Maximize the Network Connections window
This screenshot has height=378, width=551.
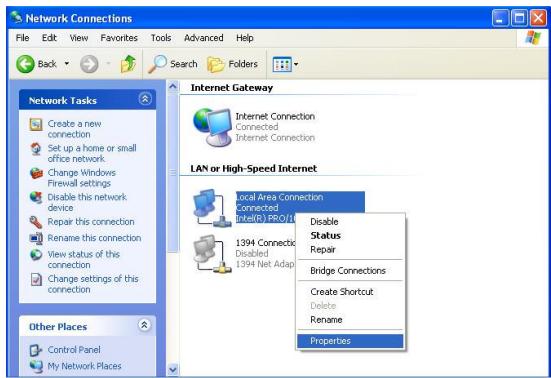(x=519, y=18)
